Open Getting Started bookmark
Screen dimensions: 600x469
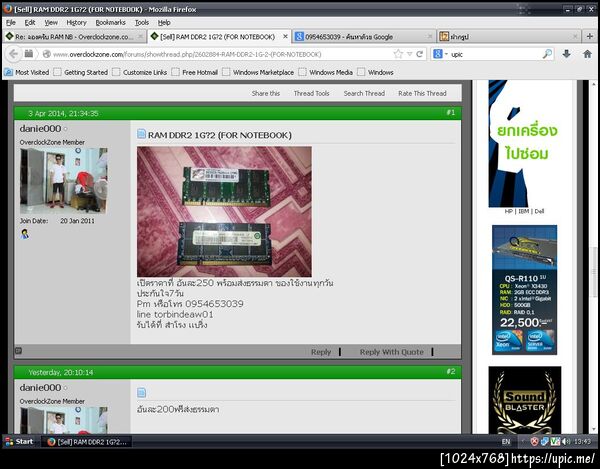(x=81, y=72)
